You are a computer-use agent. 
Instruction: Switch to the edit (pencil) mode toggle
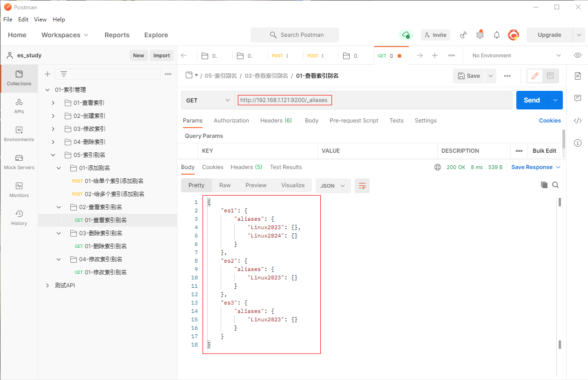pyautogui.click(x=534, y=76)
